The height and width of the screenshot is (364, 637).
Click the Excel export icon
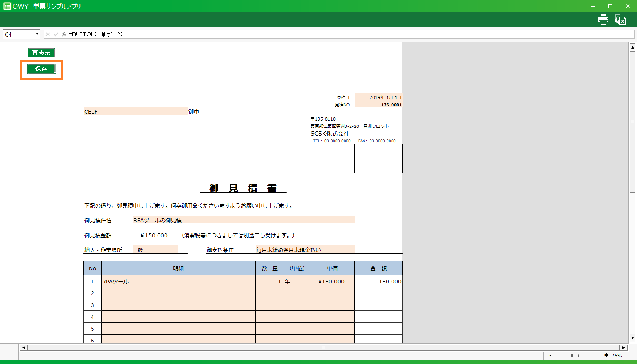click(620, 19)
